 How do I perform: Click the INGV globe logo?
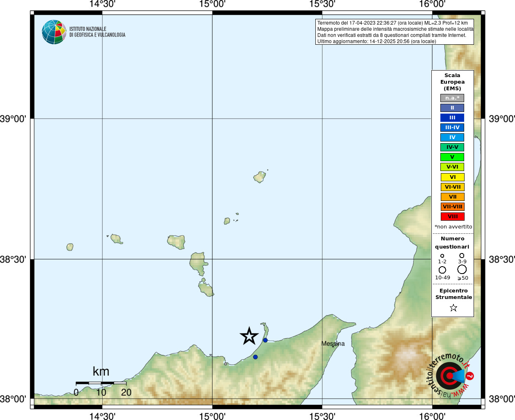[x=54, y=32]
